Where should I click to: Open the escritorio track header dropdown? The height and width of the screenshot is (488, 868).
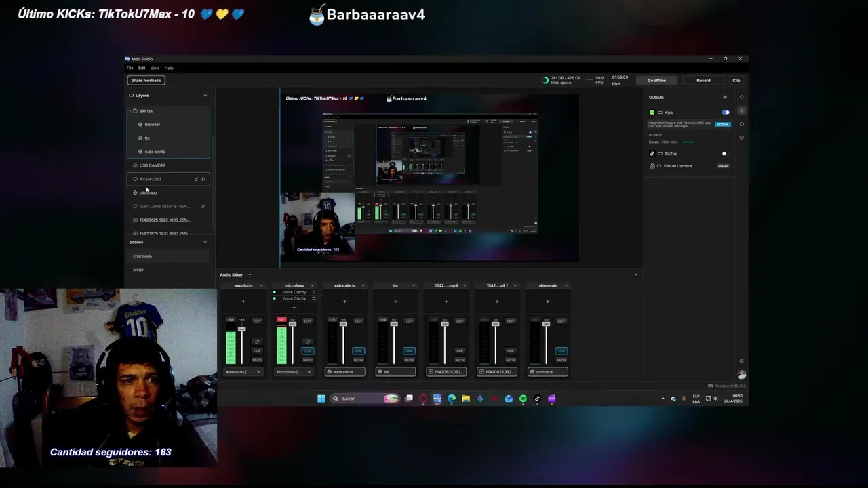coord(262,285)
